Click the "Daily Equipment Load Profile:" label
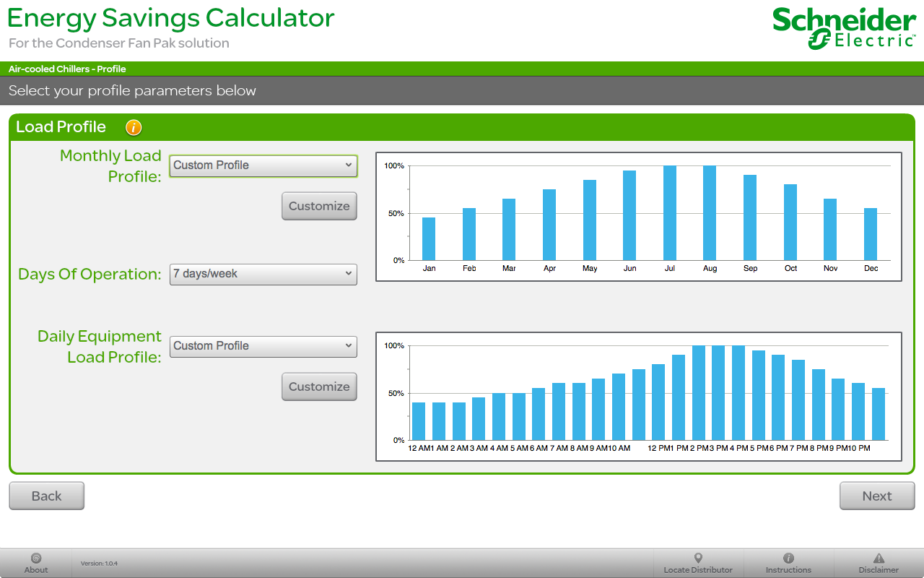Viewport: 924px width, 578px height. 100,347
